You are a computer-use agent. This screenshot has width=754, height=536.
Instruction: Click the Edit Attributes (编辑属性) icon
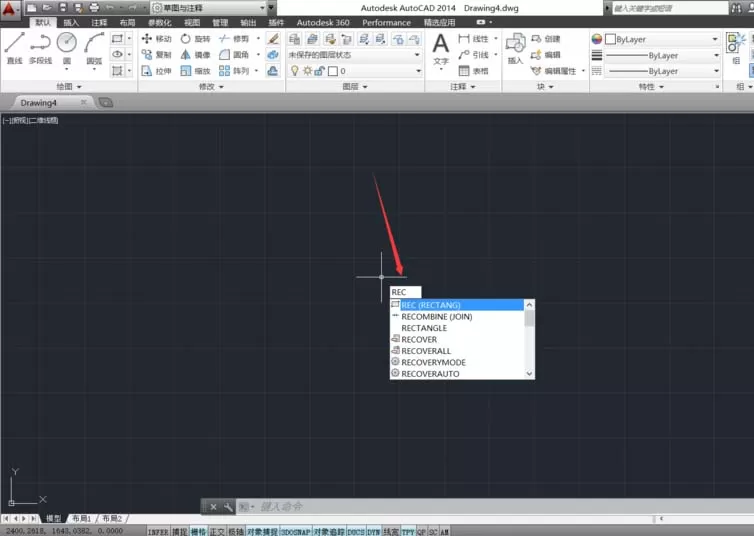pyautogui.click(x=553, y=71)
